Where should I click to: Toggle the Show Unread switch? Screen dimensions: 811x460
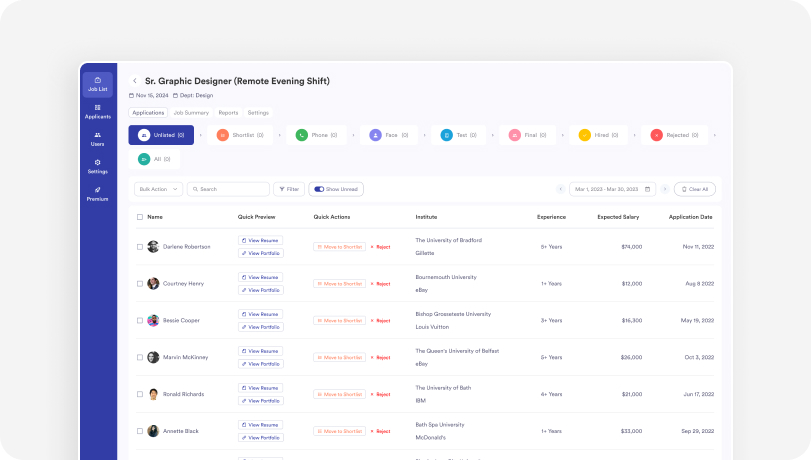319,189
